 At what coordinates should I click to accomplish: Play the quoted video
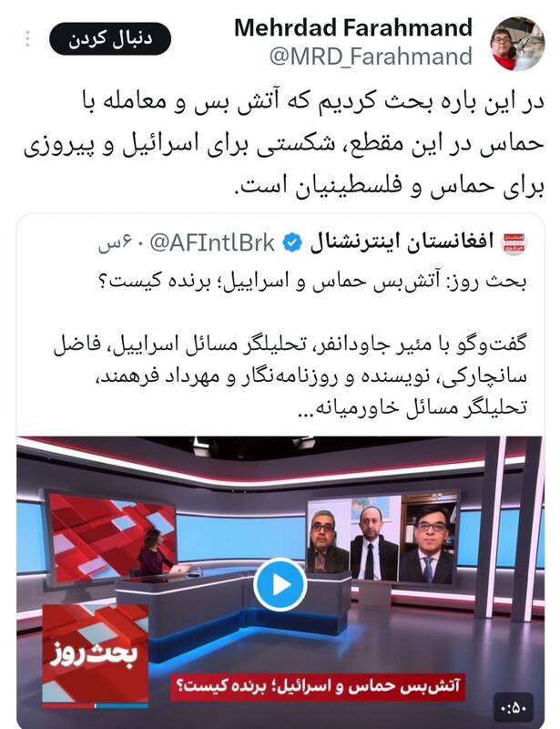click(x=280, y=584)
